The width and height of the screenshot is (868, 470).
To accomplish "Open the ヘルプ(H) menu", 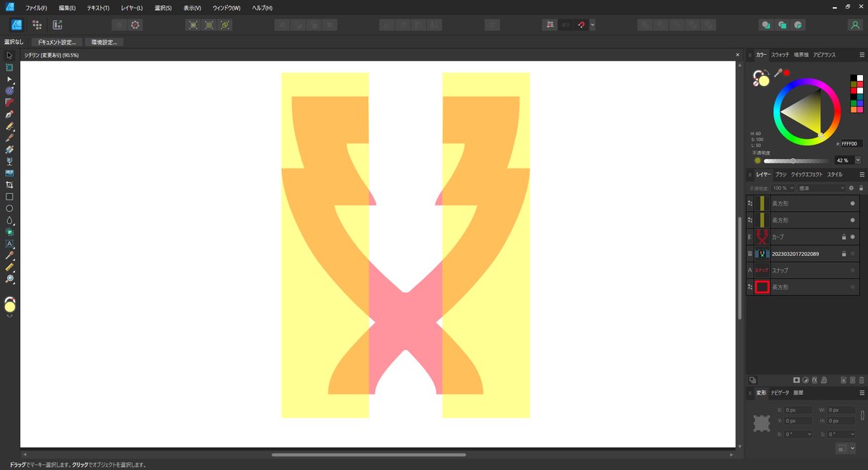I will (x=262, y=7).
